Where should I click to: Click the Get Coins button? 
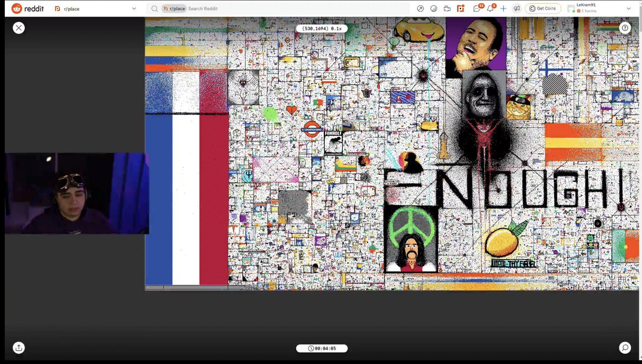tap(543, 9)
